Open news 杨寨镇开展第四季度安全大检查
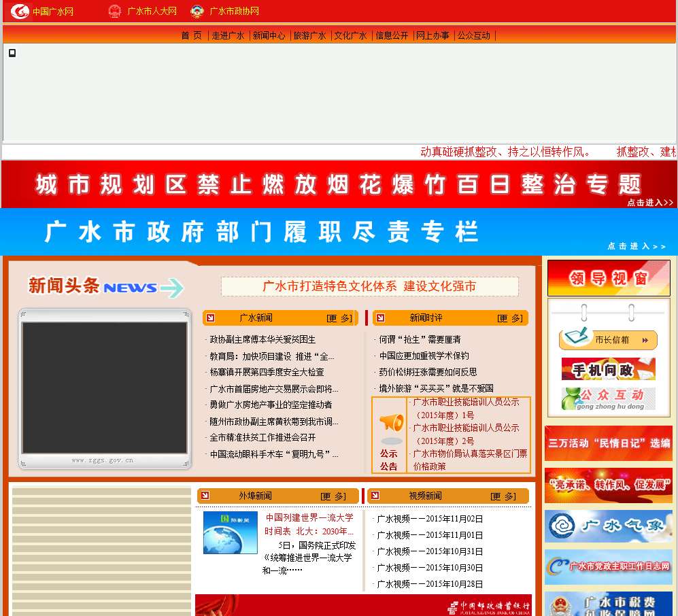678x616 pixels. pos(267,372)
